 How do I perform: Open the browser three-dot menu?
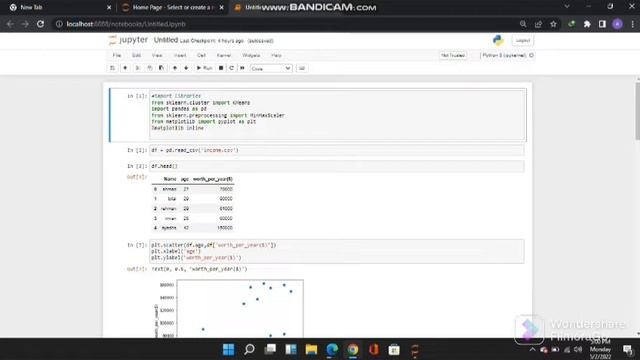633,24
